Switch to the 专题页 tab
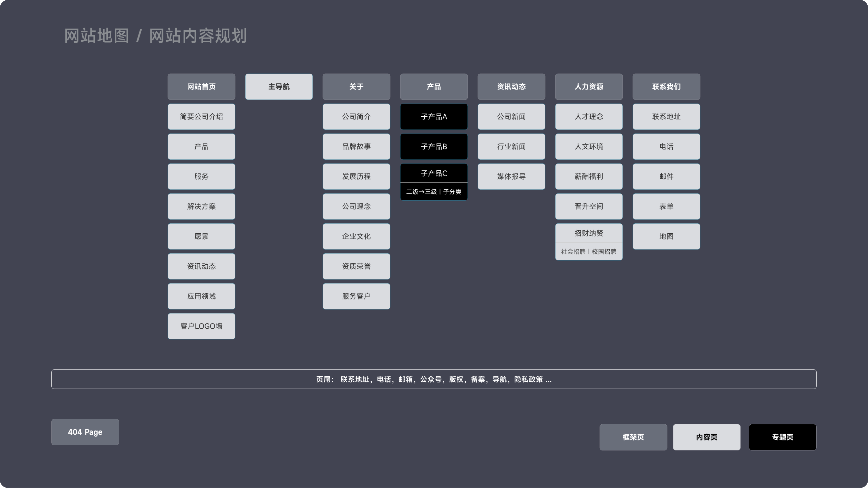This screenshot has height=488, width=868. point(783,437)
